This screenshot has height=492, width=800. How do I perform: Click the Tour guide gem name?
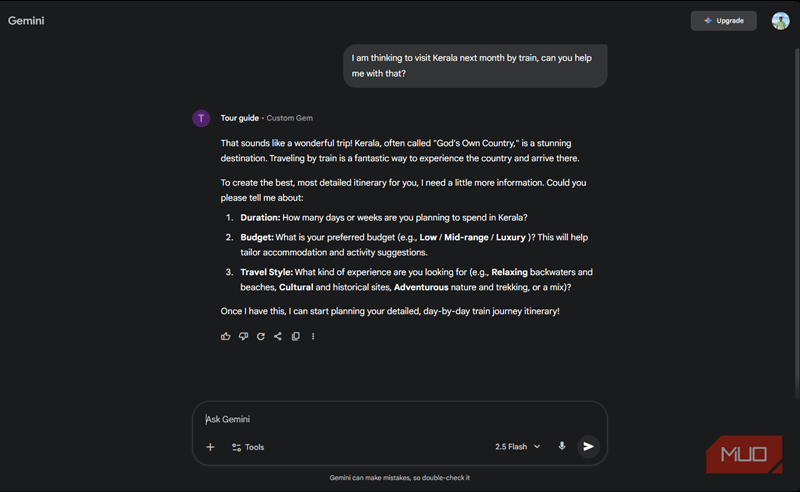tap(239, 118)
